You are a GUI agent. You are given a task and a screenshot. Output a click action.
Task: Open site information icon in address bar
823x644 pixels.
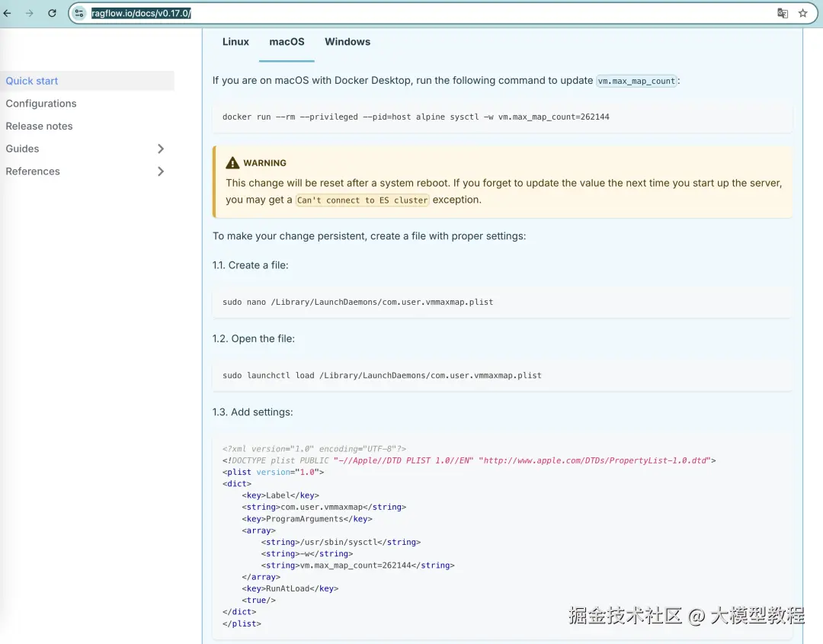coord(78,13)
